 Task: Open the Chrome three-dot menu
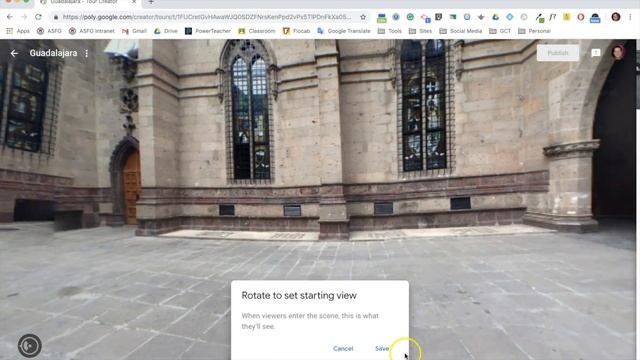pyautogui.click(x=630, y=17)
